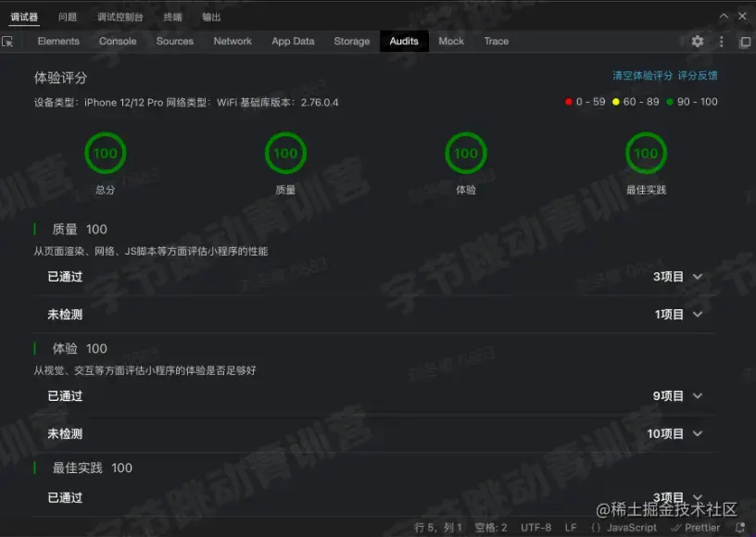756x537 pixels.
Task: Click the 质量 100 section heading
Action: click(80, 230)
